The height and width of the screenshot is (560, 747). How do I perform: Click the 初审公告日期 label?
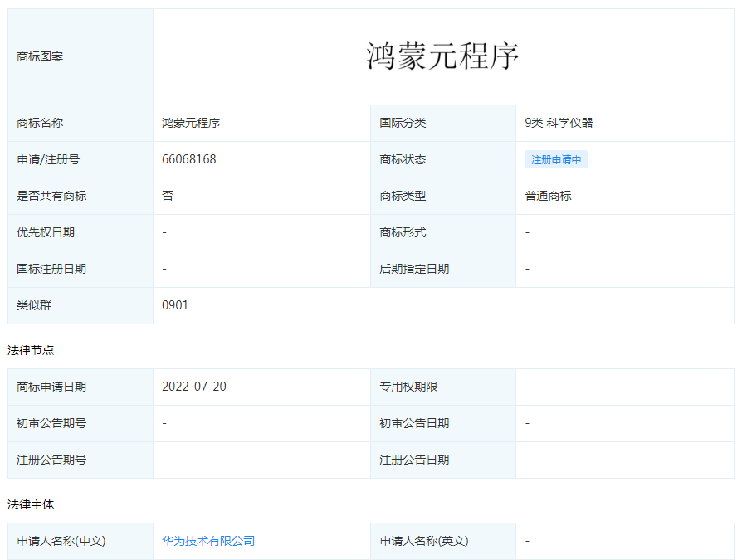click(414, 423)
